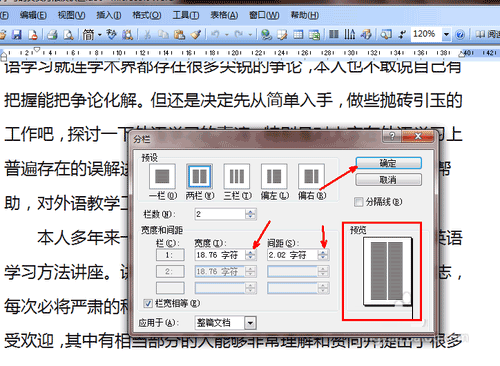The height and width of the screenshot is (366, 500).
Task: Open the 视图(V) menu
Action: tap(71, 15)
